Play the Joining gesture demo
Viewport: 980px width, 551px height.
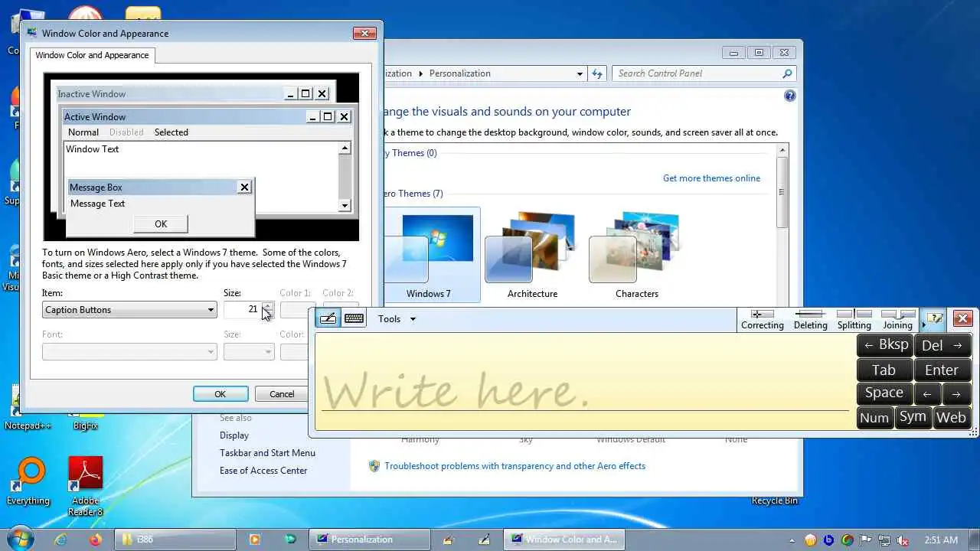[x=897, y=319]
